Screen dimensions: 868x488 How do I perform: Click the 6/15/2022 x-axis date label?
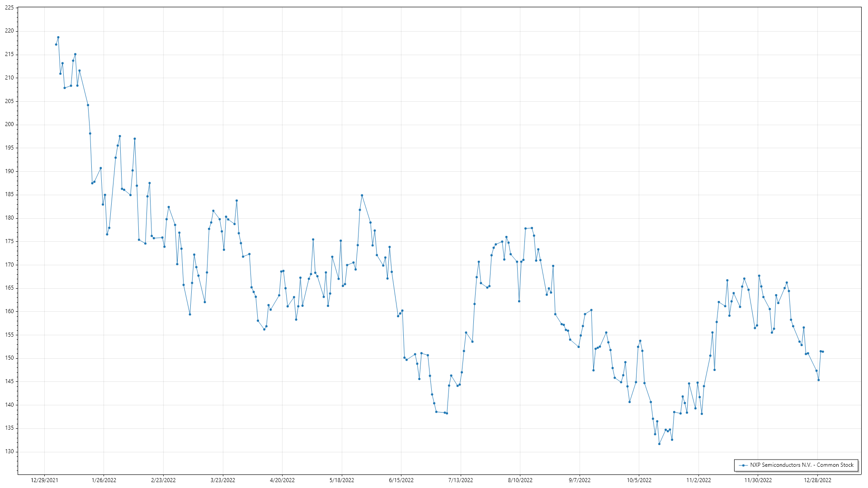401,480
